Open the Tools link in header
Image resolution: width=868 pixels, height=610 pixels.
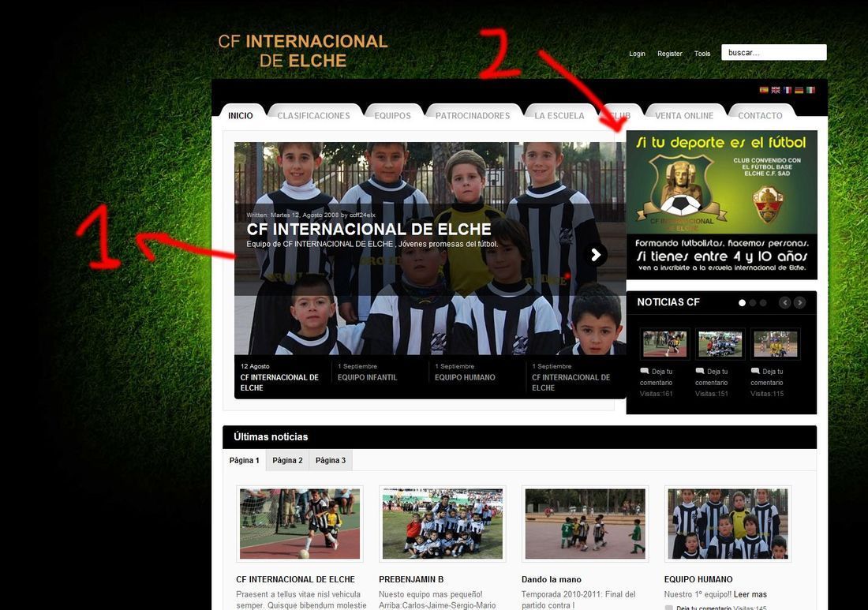pos(702,54)
